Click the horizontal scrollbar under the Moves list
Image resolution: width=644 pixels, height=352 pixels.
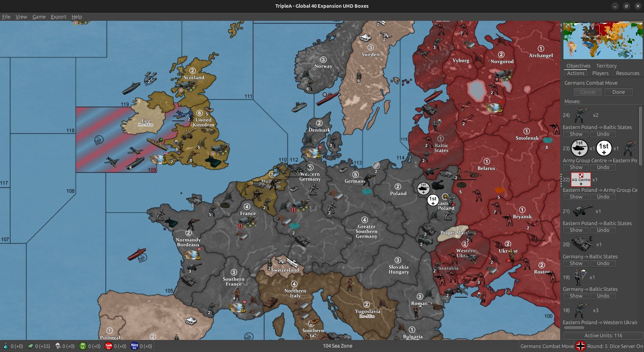pos(574,328)
